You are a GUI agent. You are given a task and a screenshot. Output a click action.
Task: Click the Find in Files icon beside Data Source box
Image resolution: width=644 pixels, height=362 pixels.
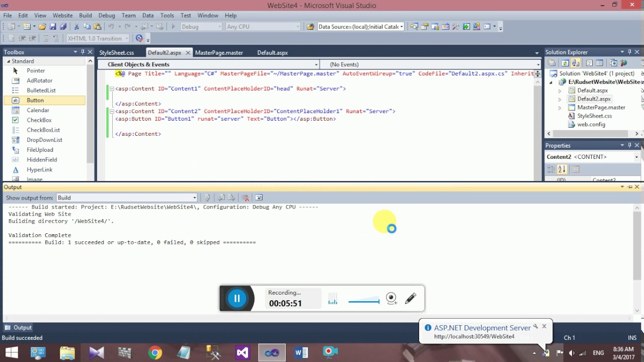[x=310, y=27]
